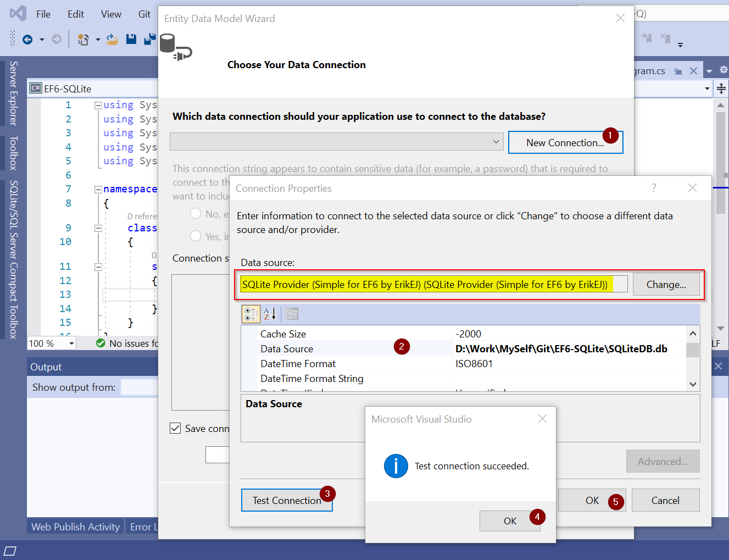Open the Show output from dropdown
The height and width of the screenshot is (560, 729).
pos(140,387)
